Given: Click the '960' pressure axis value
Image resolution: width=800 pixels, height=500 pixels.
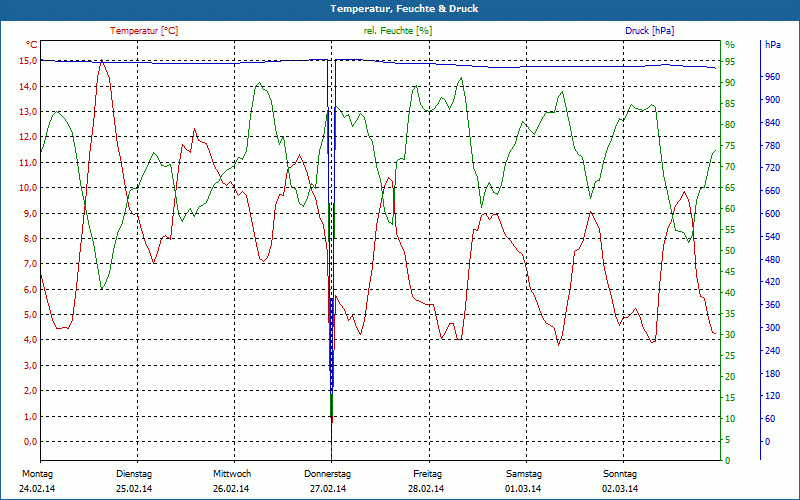Looking at the screenshot, I should coord(773,77).
